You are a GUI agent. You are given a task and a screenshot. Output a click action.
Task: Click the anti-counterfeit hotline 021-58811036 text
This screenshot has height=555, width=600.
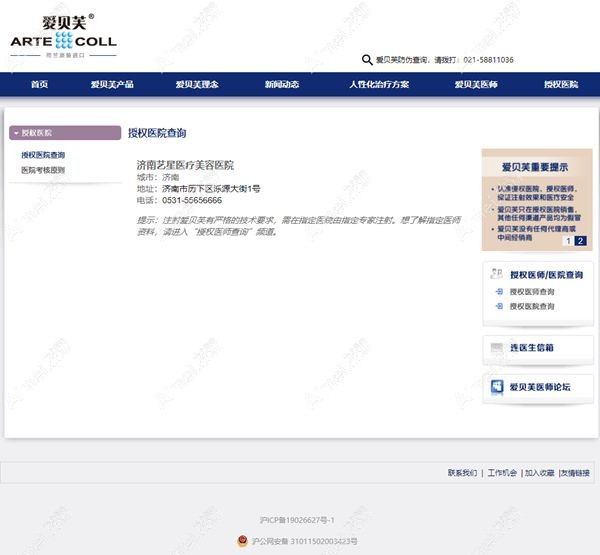[488, 60]
